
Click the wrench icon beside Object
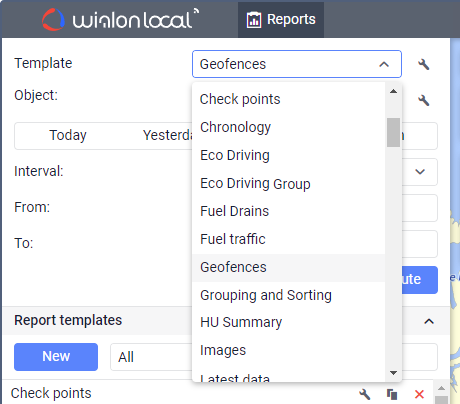(424, 100)
